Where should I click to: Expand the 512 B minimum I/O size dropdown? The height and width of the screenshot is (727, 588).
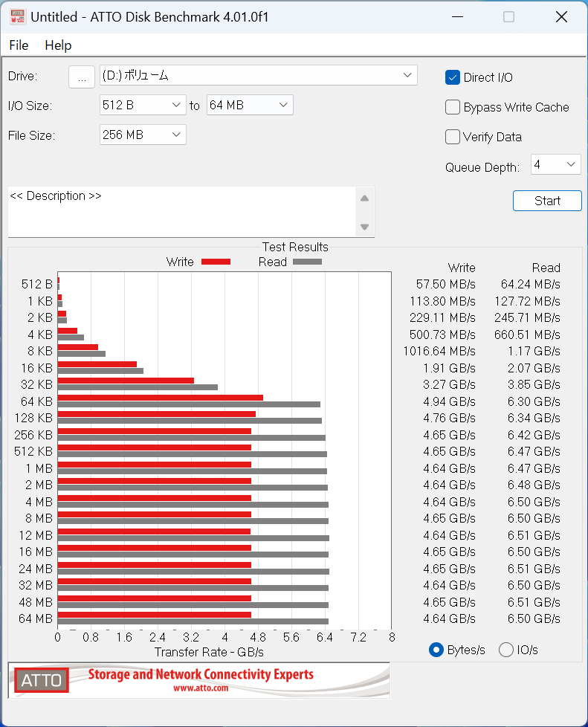(x=143, y=106)
